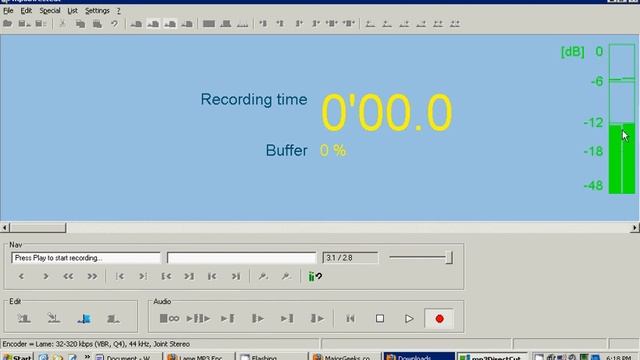This screenshot has width=640, height=360.
Task: Click the Cut scissors toolbar icon
Action: point(62,24)
